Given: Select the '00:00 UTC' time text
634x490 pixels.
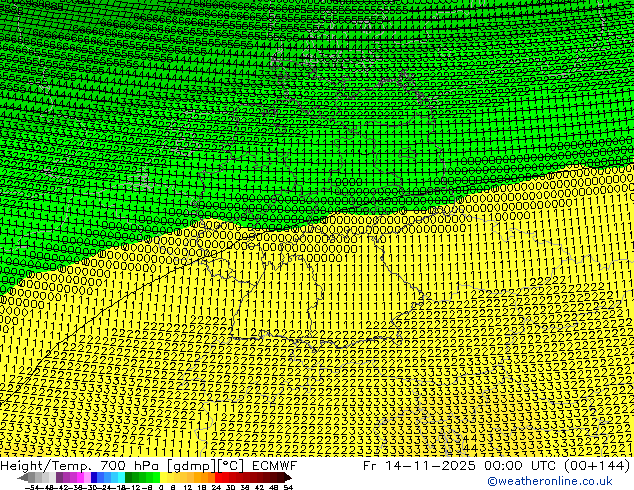Looking at the screenshot, I should [518, 466].
